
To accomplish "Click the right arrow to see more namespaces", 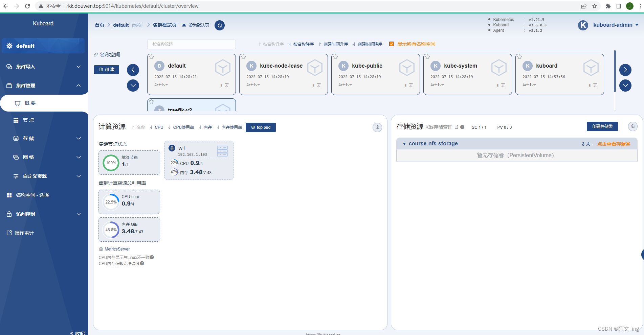I will [x=625, y=70].
